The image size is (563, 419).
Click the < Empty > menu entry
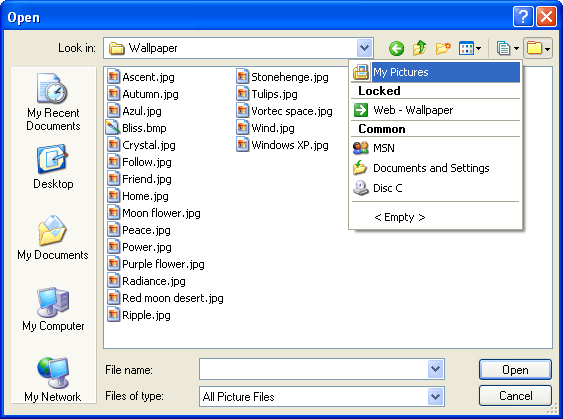pyautogui.click(x=436, y=217)
